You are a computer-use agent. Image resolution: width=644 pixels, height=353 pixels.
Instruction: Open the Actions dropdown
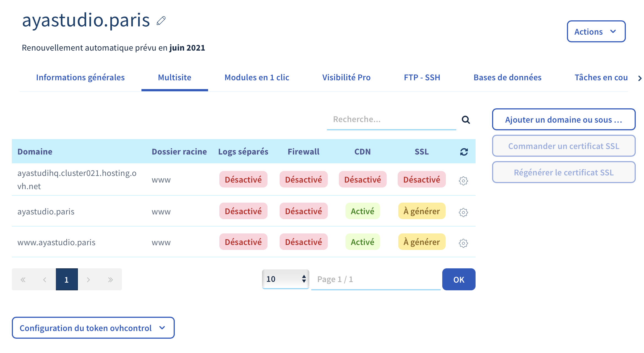coord(596,32)
